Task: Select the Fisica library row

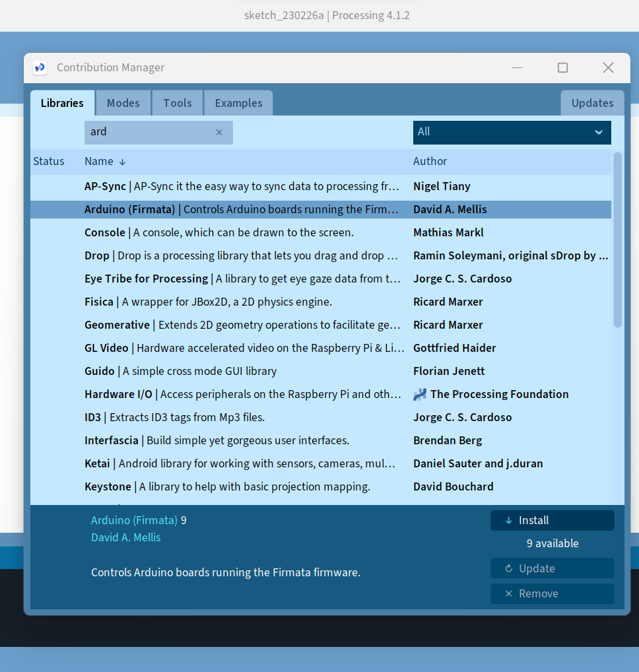Action: click(x=321, y=302)
